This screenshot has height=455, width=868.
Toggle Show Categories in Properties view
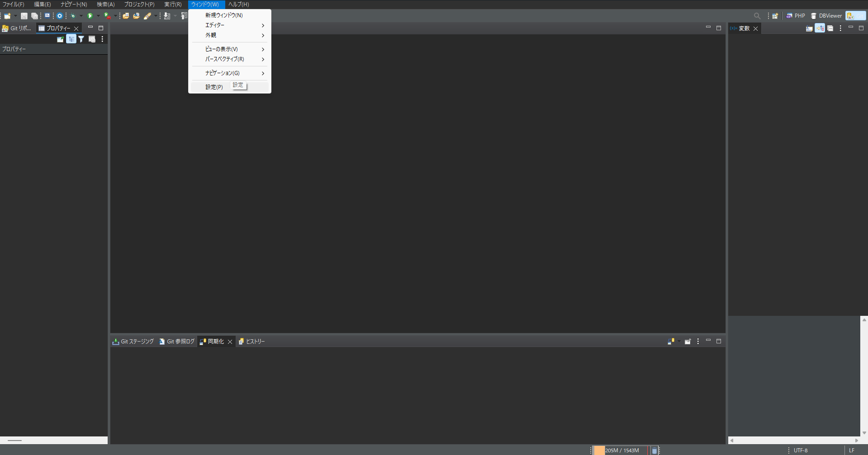coord(71,39)
